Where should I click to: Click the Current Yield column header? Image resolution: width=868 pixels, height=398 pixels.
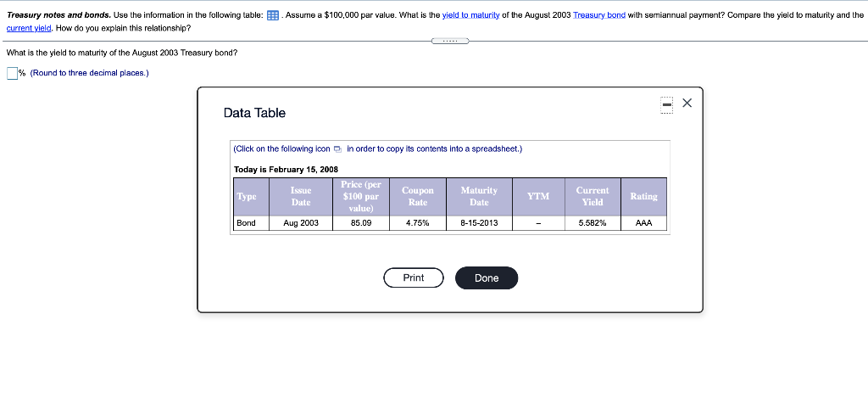[593, 197]
